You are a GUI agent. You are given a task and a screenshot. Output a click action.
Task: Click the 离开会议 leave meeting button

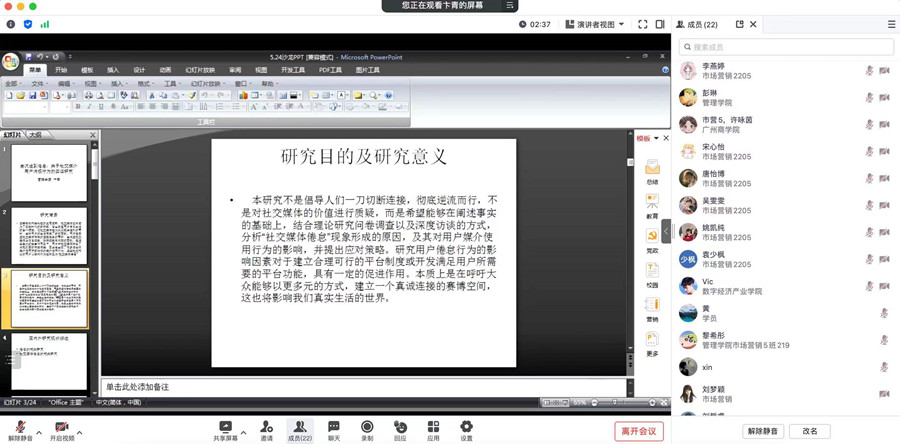(638, 431)
